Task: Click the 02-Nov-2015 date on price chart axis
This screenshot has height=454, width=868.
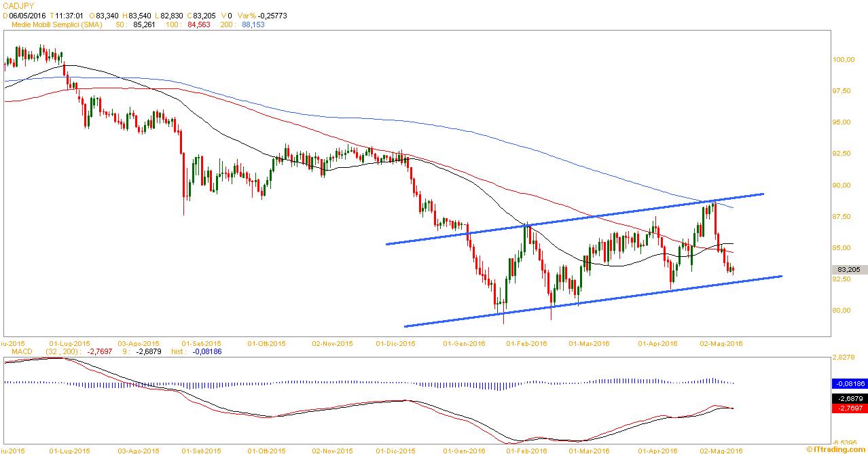Action: 333,343
